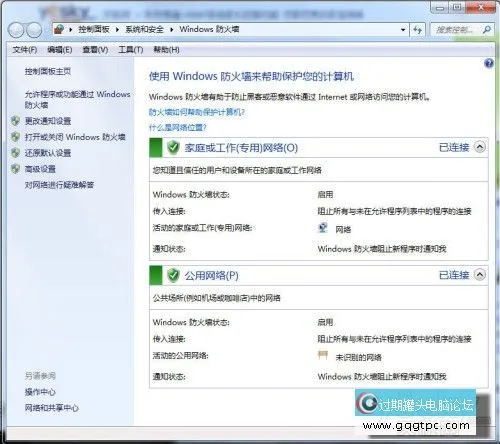Open 防火墙如何帮助保护计算机? help link
Image resolution: width=500 pixels, height=444 pixels.
pos(197,112)
